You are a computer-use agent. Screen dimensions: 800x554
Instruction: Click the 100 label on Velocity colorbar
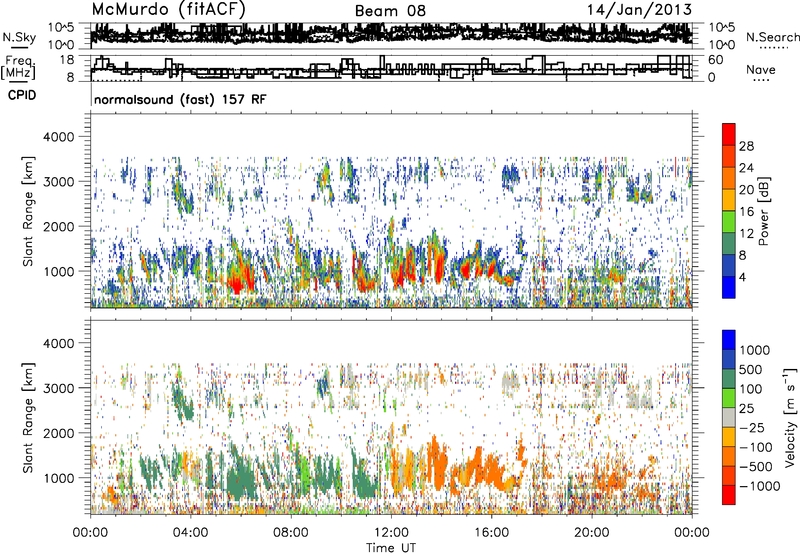[751, 389]
